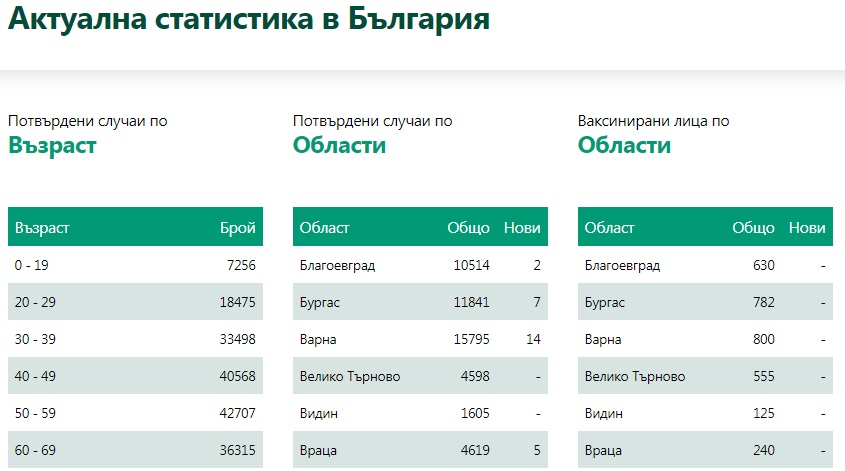Select the 20 - 29 age row label
This screenshot has width=845, height=471.
35,302
